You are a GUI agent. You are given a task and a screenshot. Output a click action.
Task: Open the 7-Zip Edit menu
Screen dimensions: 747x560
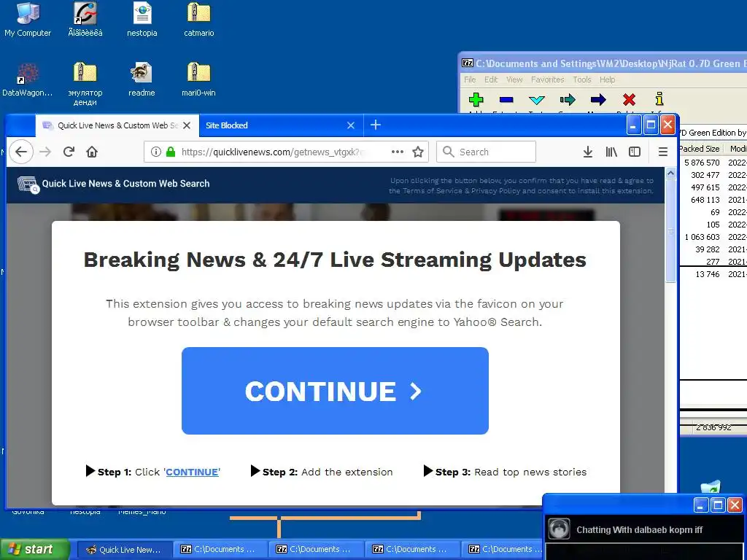pos(491,79)
